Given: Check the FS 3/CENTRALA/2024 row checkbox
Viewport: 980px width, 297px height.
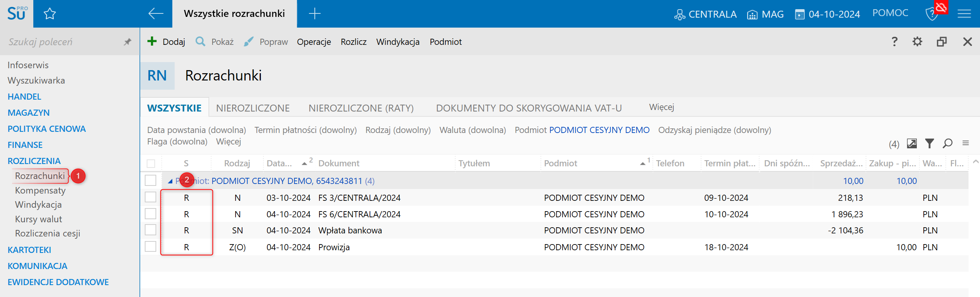Looking at the screenshot, I should coord(151,198).
